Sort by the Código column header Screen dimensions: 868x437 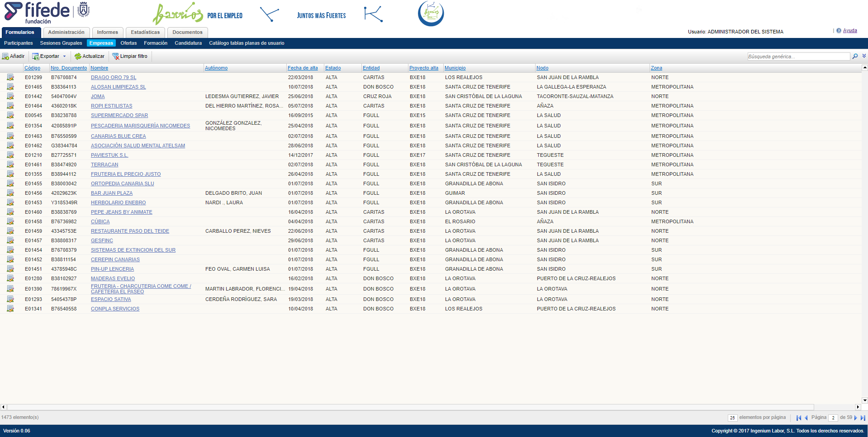(x=33, y=68)
